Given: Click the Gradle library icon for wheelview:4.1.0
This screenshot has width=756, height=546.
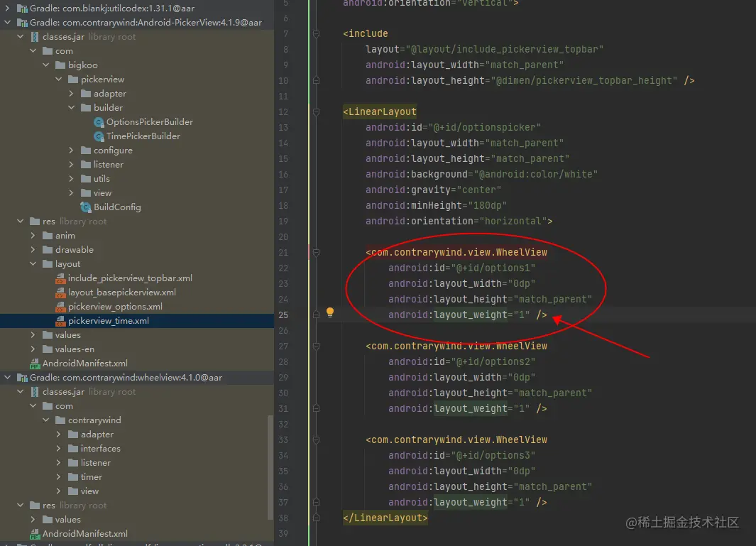Looking at the screenshot, I should 22,378.
